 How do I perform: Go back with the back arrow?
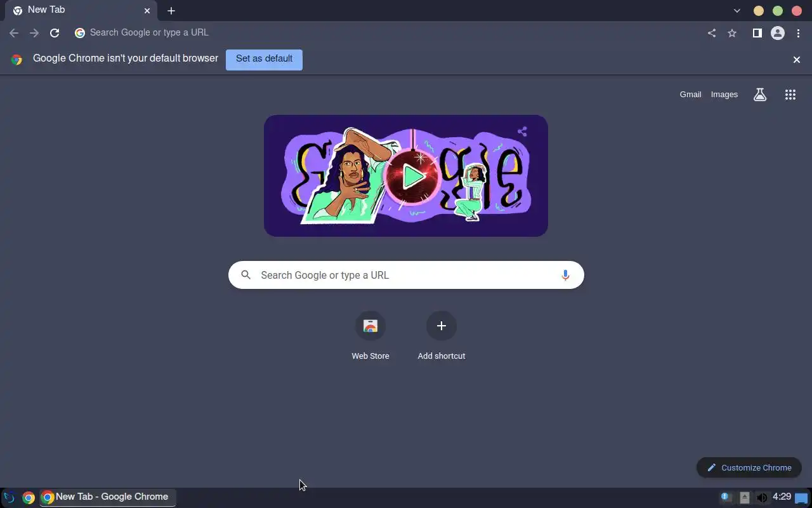pos(14,33)
